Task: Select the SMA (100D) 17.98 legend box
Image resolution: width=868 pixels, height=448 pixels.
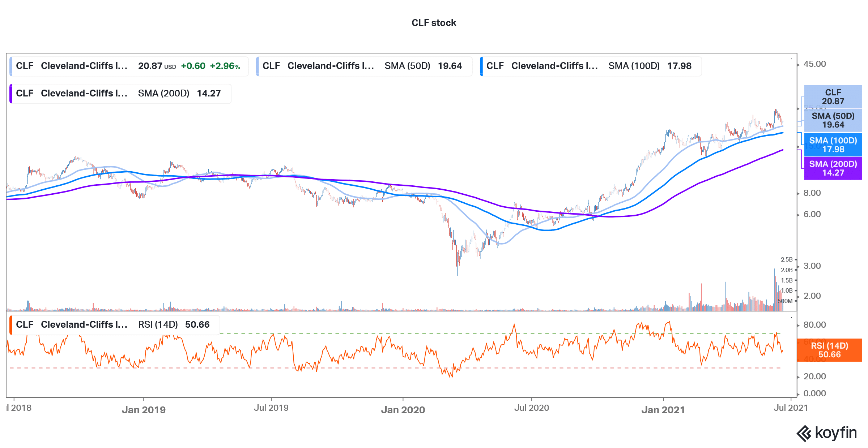Action: (x=590, y=66)
